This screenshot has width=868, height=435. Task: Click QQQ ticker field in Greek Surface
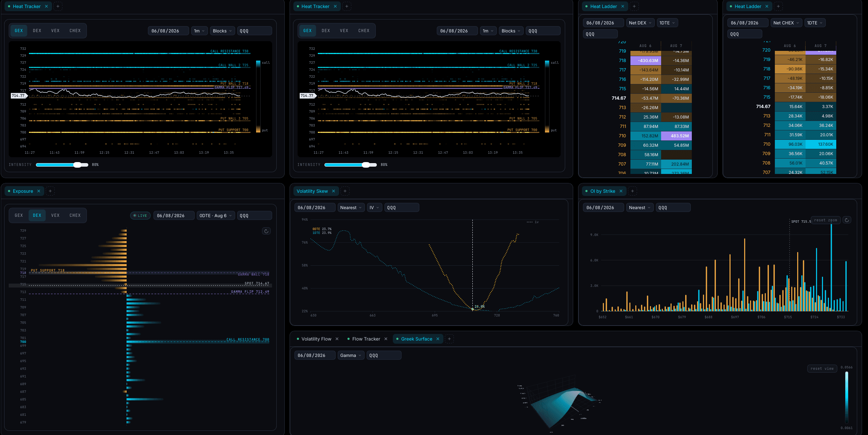384,355
